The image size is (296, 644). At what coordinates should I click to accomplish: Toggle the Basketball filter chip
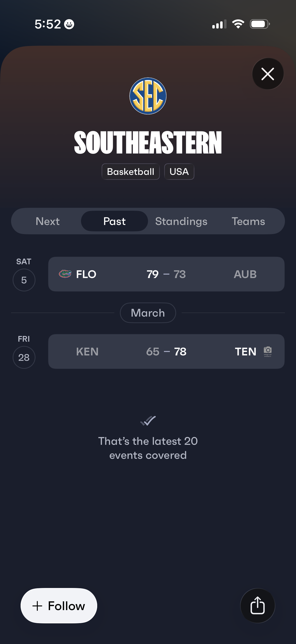[131, 171]
